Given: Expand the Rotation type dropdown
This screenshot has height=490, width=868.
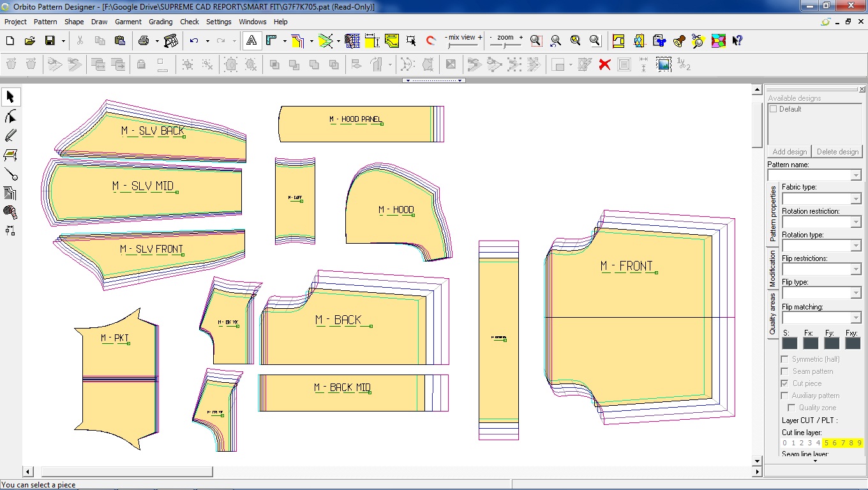Looking at the screenshot, I should point(856,246).
